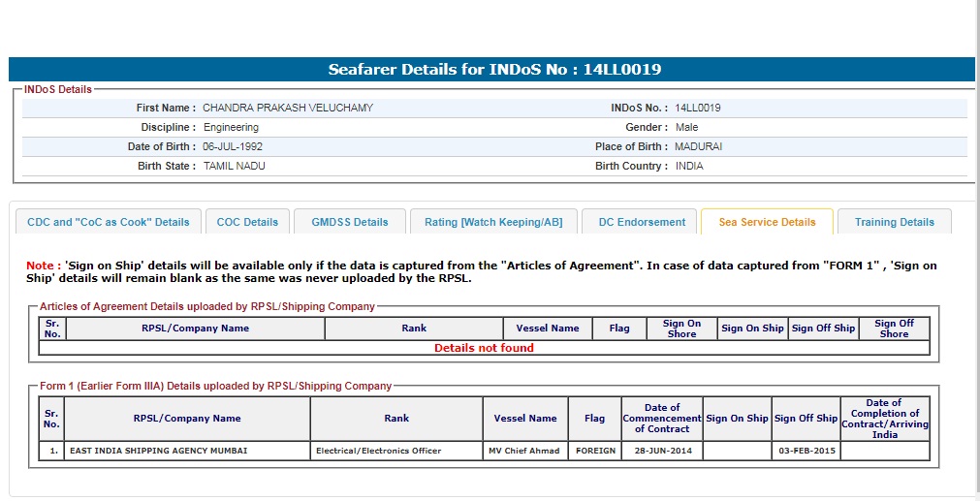980x501 pixels.
Task: Click the Sea Service Details tab
Action: 767,222
